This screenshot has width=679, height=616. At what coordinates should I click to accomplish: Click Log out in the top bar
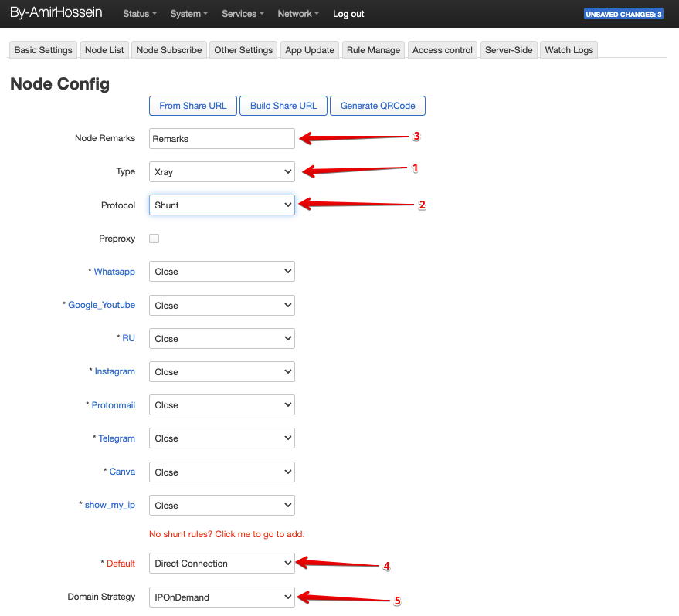348,14
